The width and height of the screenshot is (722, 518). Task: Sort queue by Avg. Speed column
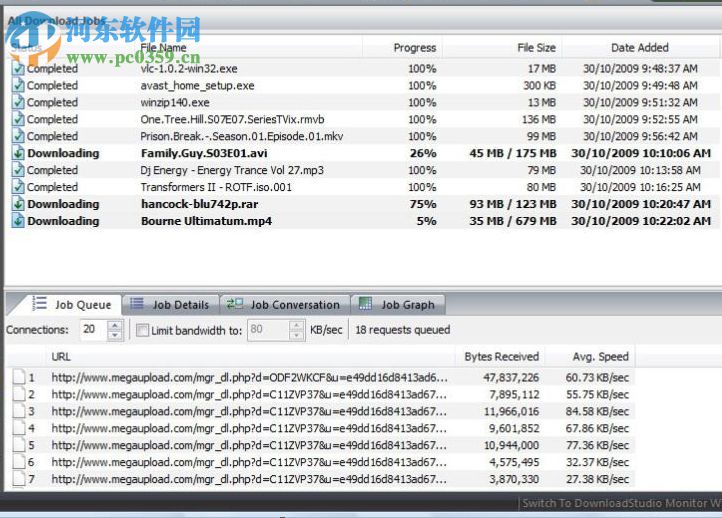[600, 357]
